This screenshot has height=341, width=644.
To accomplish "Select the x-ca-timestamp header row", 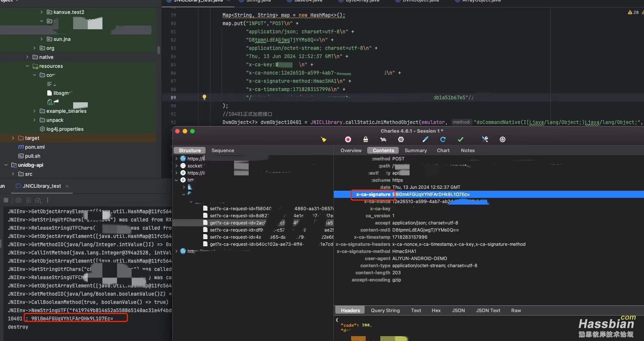I will click(x=489, y=237).
